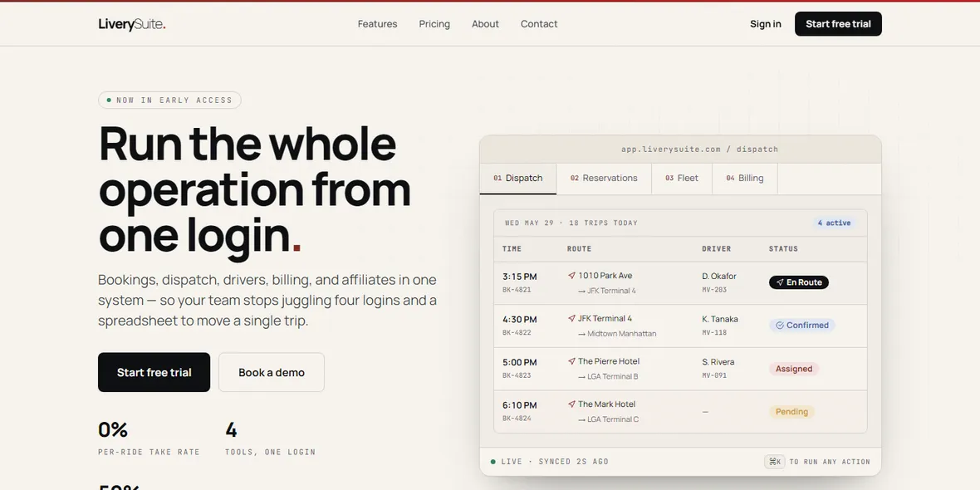Image resolution: width=980 pixels, height=490 pixels.
Task: Click the Book a demo button
Action: (x=272, y=373)
